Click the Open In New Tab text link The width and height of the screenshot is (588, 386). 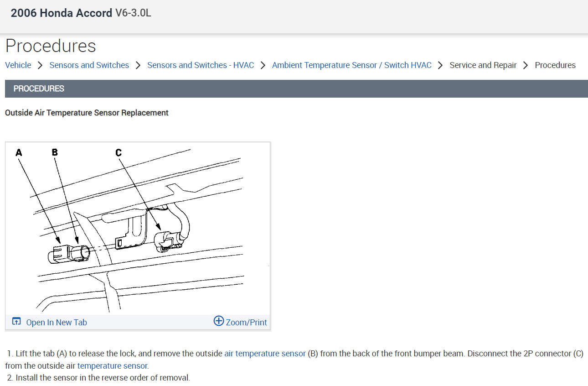[x=57, y=323]
